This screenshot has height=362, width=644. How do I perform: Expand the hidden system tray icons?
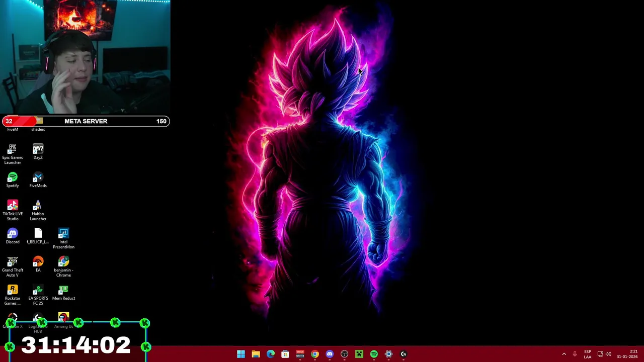tap(564, 354)
